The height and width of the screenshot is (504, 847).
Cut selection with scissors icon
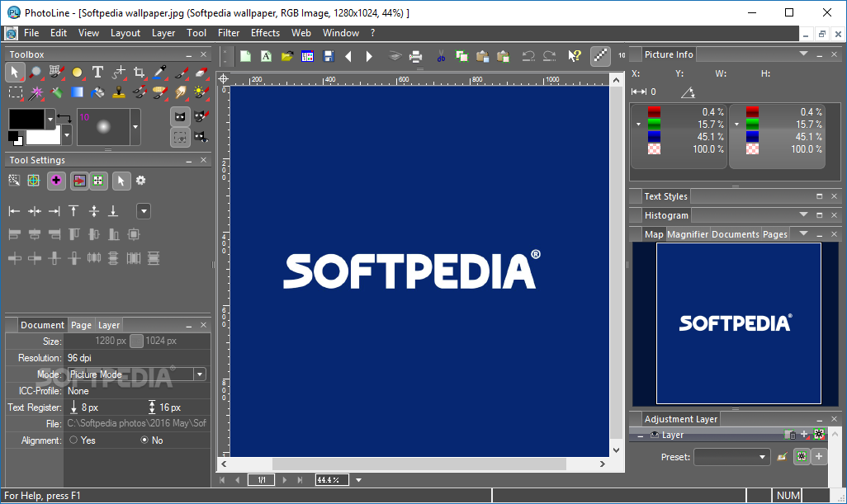click(442, 56)
